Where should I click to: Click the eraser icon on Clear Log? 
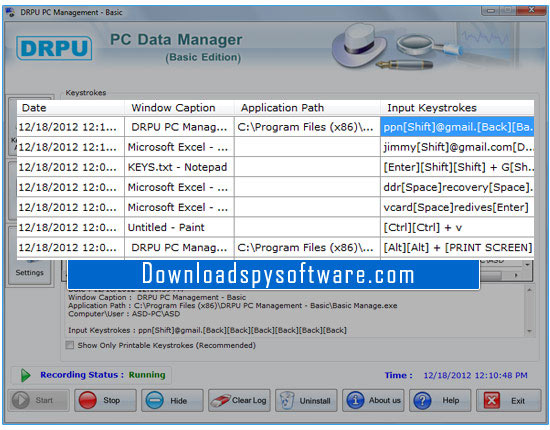tap(220, 401)
